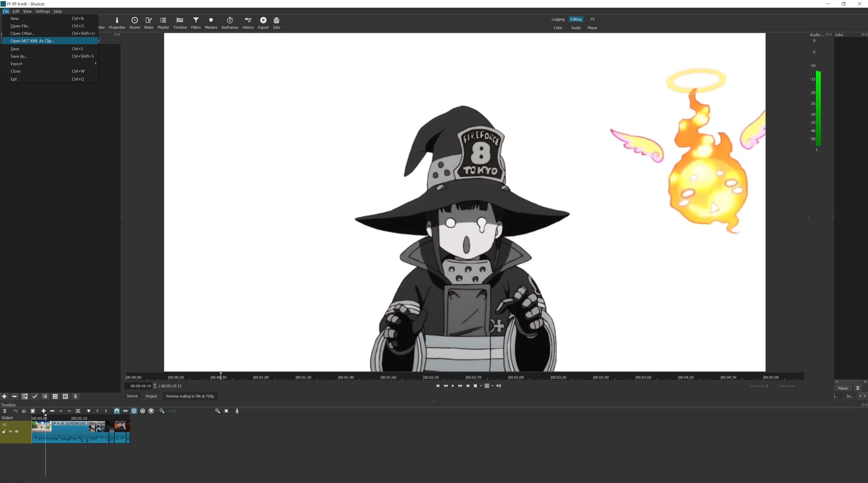Image resolution: width=868 pixels, height=483 pixels.
Task: Choose Save As in File menu
Action: (x=50, y=56)
